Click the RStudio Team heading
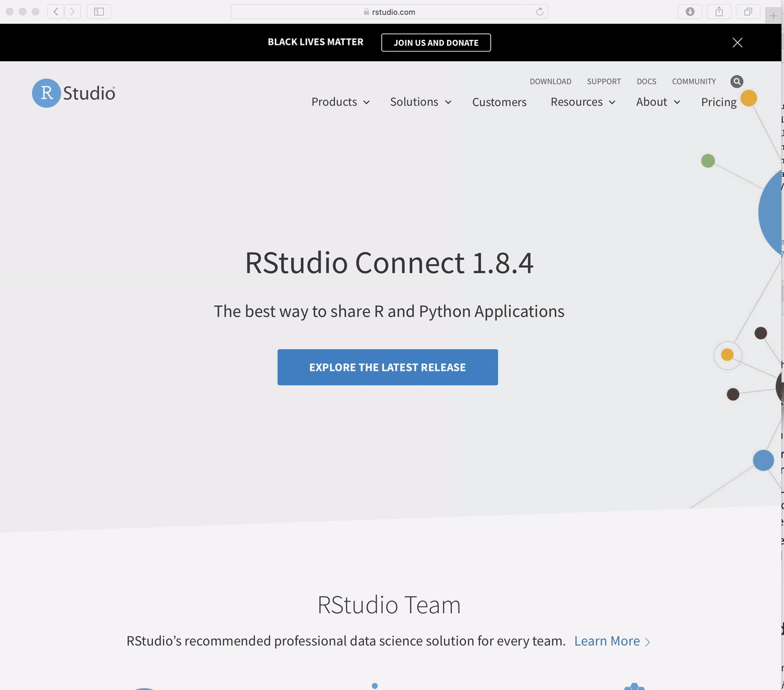Image resolution: width=784 pixels, height=690 pixels. 389,605
